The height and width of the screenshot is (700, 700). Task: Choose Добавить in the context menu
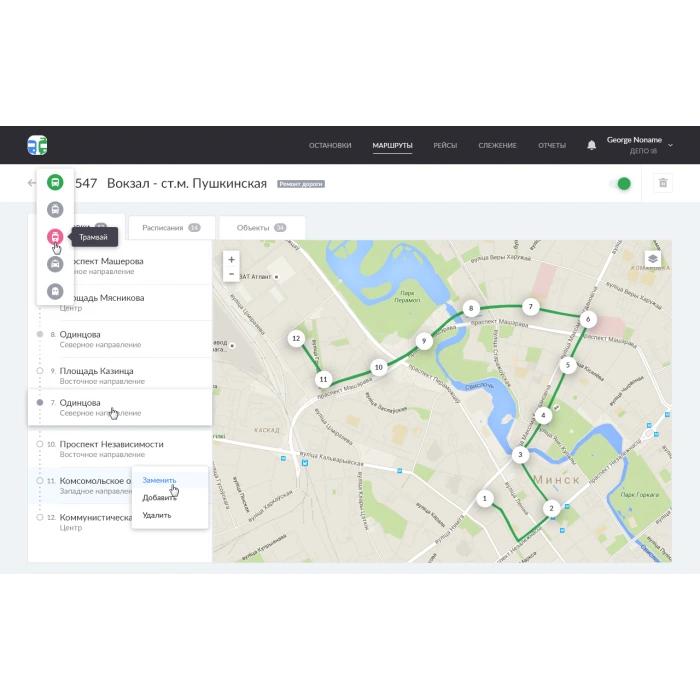click(x=159, y=497)
